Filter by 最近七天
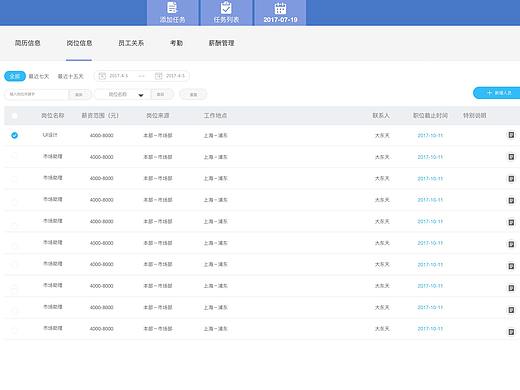The width and height of the screenshot is (520, 390). pyautogui.click(x=39, y=76)
